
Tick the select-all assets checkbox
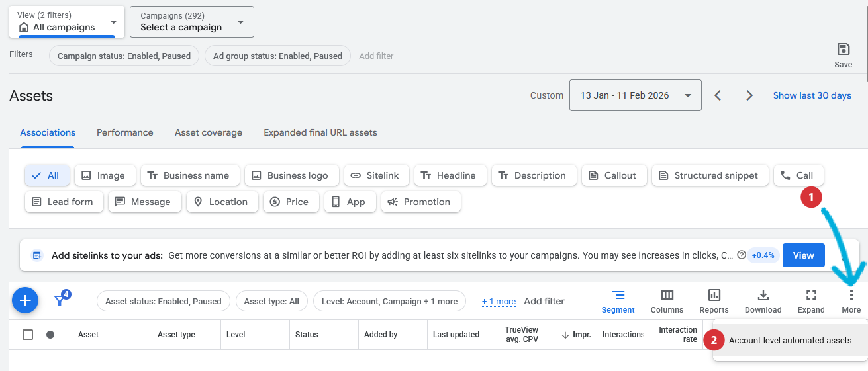point(28,335)
